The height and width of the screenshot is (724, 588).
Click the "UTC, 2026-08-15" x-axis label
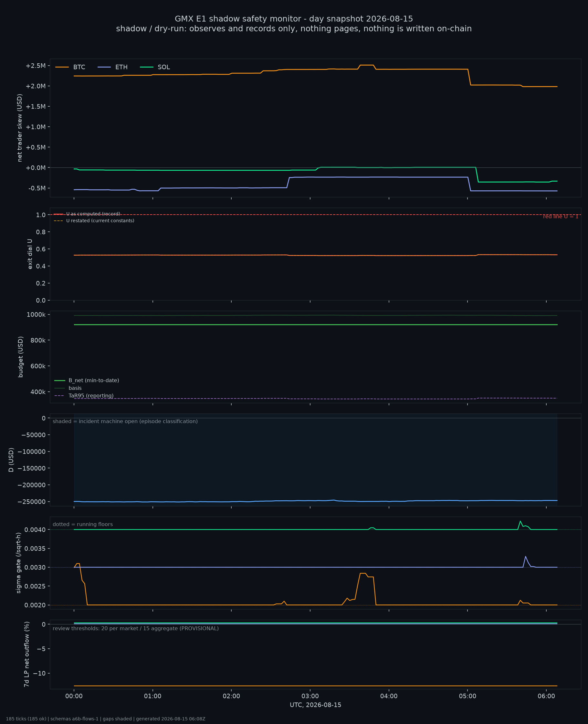pyautogui.click(x=316, y=705)
